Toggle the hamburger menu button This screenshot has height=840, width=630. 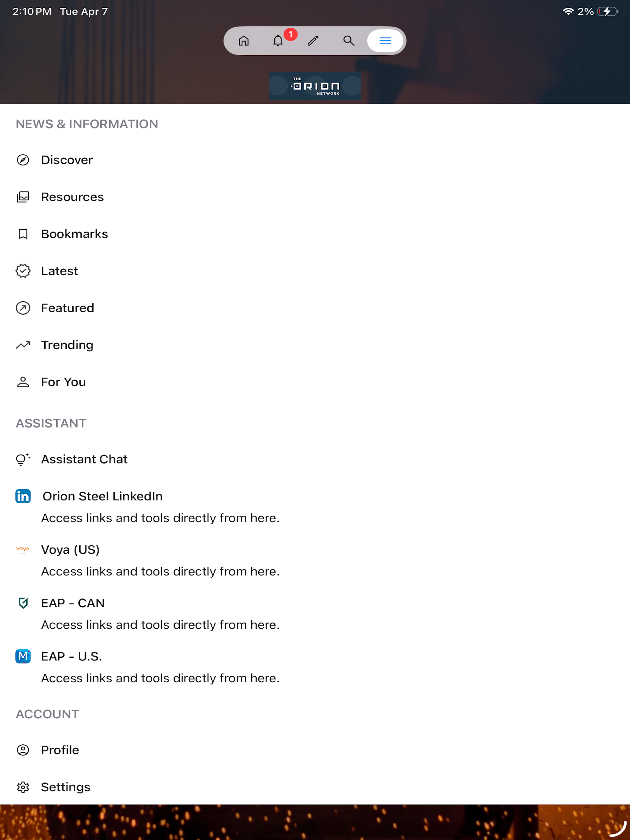(385, 41)
